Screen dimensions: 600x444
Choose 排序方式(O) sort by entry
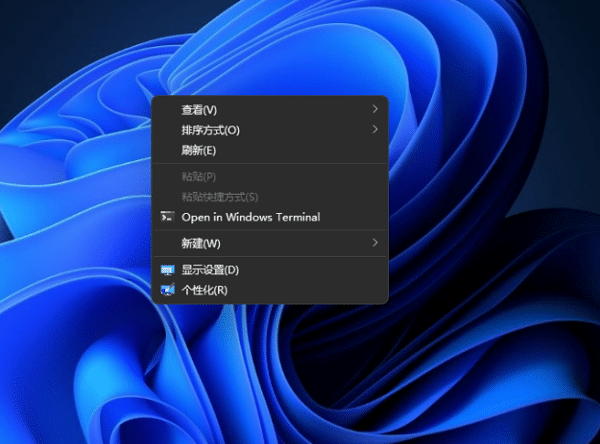tap(210, 130)
